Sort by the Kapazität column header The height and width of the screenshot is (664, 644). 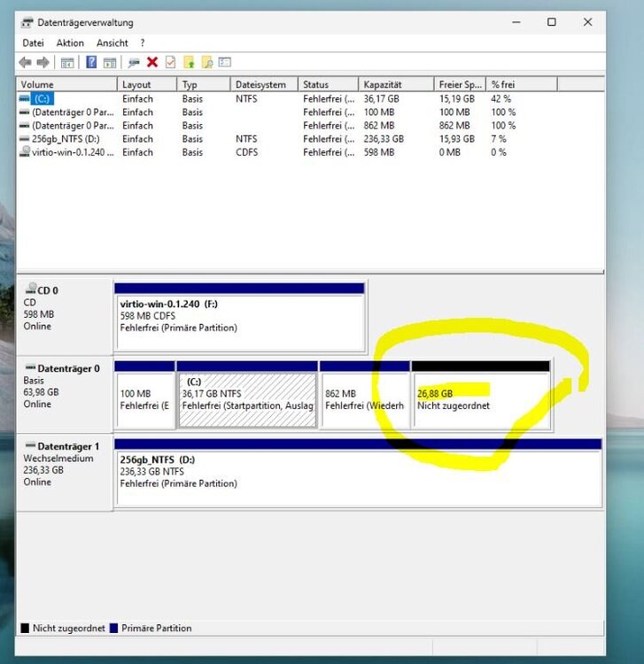[x=397, y=84]
